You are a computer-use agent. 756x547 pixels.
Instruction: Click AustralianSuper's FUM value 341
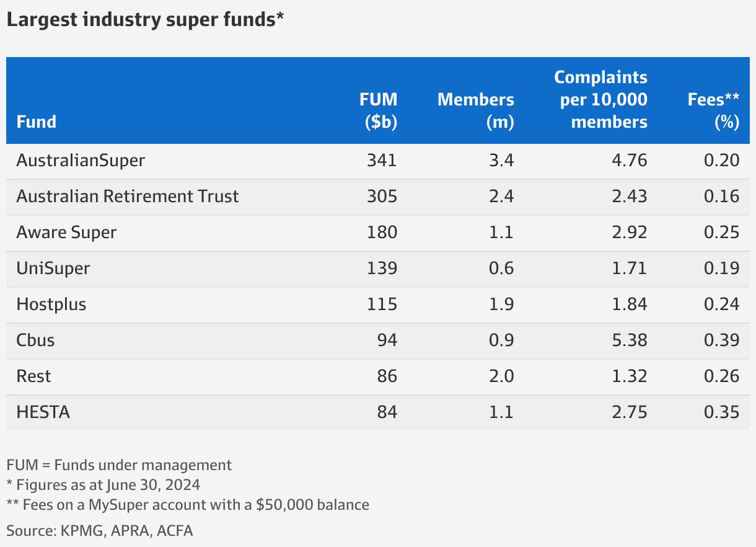pyautogui.click(x=382, y=161)
